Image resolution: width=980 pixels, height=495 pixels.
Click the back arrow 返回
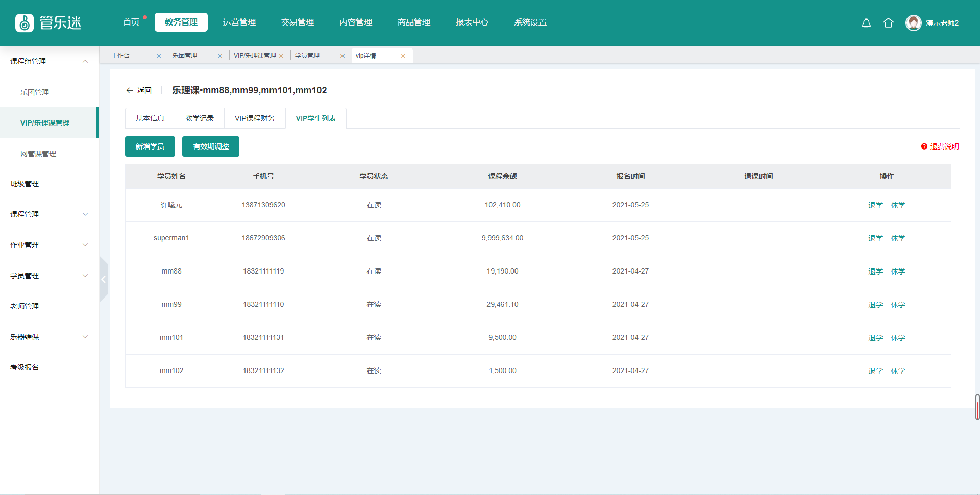(139, 90)
